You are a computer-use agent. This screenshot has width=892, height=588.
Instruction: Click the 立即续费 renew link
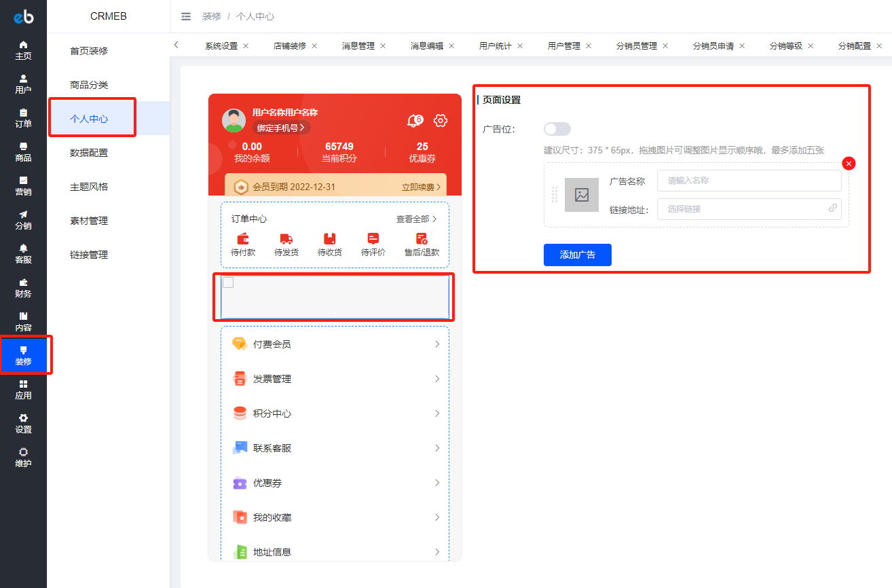coord(421,187)
